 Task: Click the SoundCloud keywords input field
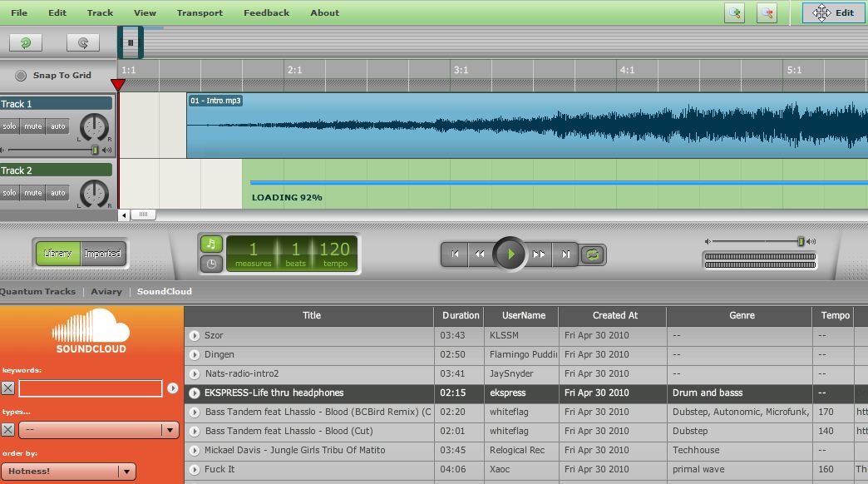click(x=91, y=388)
